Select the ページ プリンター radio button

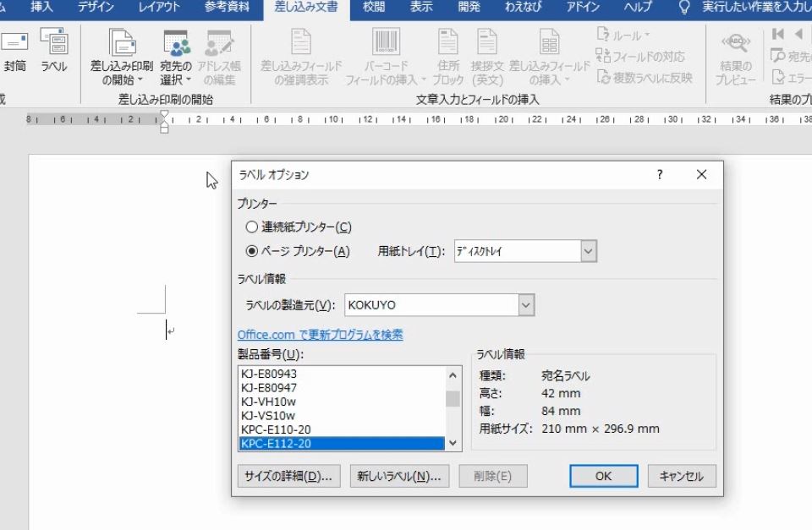point(251,249)
